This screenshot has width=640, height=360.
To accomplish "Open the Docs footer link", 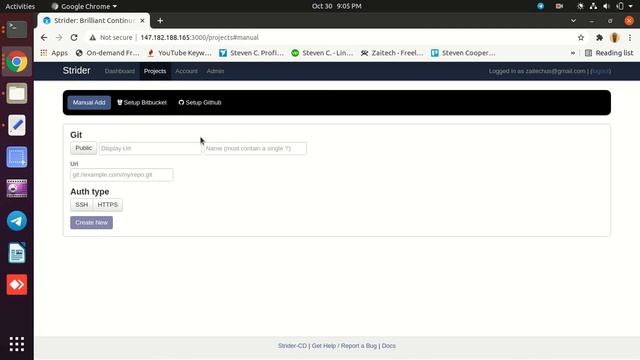I will pos(389,346).
